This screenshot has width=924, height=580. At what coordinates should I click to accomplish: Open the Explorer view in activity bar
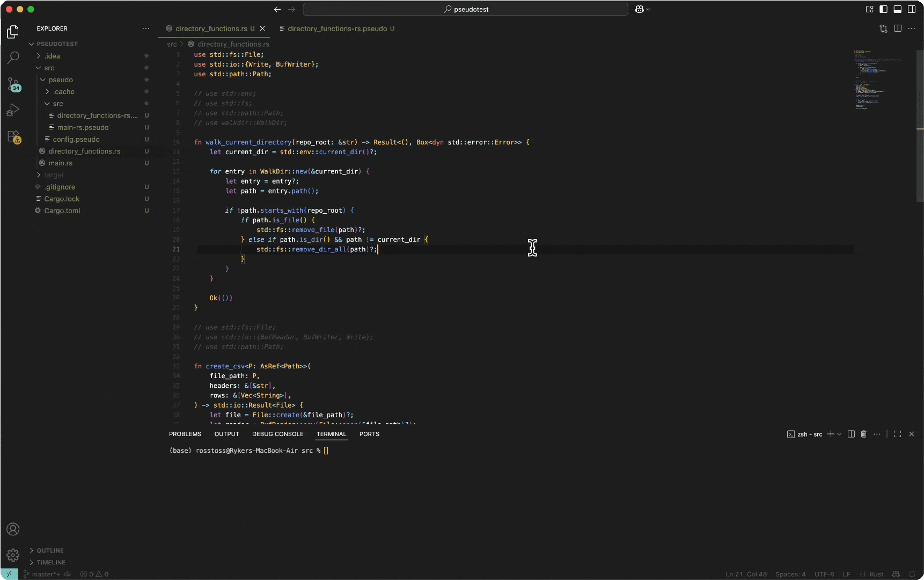point(13,32)
